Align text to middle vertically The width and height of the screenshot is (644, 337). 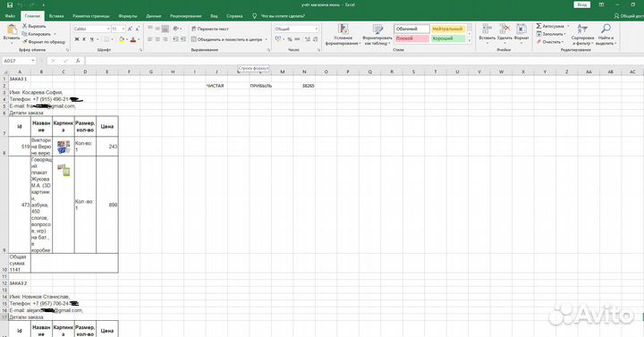[x=157, y=29]
